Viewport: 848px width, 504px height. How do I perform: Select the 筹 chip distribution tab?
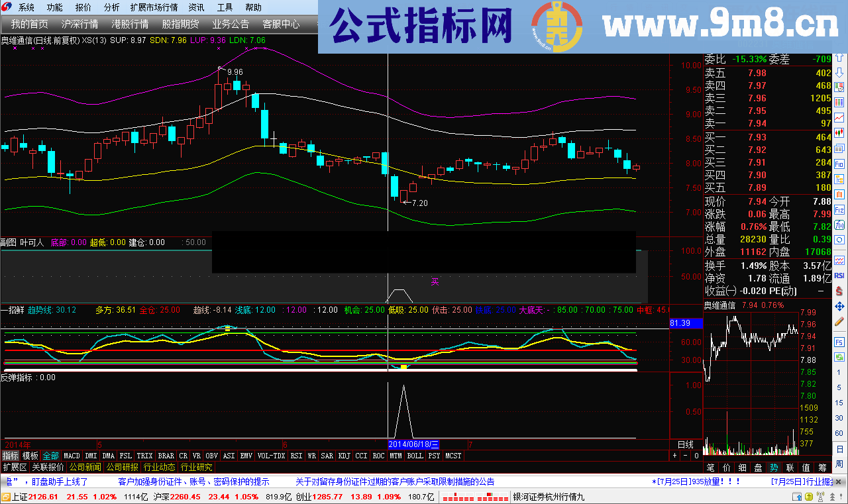point(821,467)
